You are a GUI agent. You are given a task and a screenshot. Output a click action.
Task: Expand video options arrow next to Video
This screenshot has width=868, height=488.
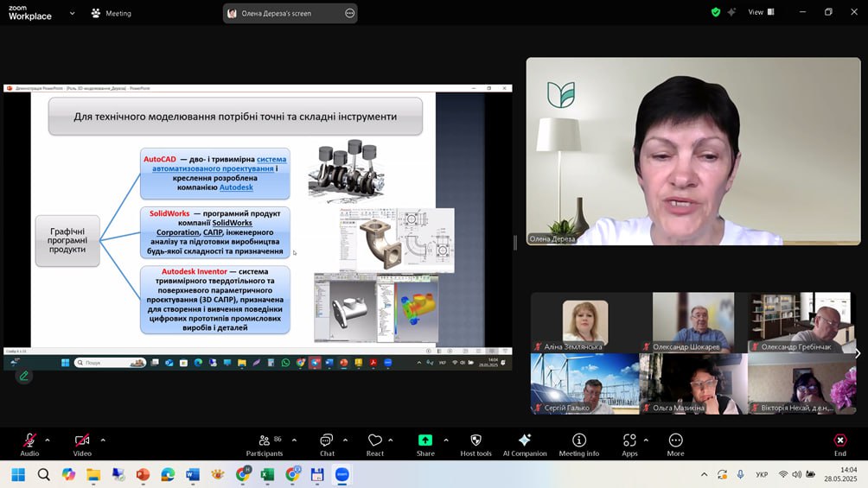[x=103, y=440]
